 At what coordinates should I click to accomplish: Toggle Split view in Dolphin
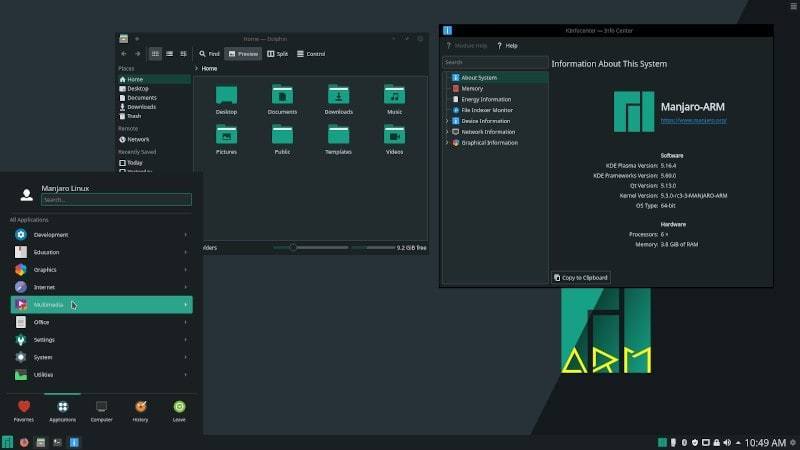278,53
